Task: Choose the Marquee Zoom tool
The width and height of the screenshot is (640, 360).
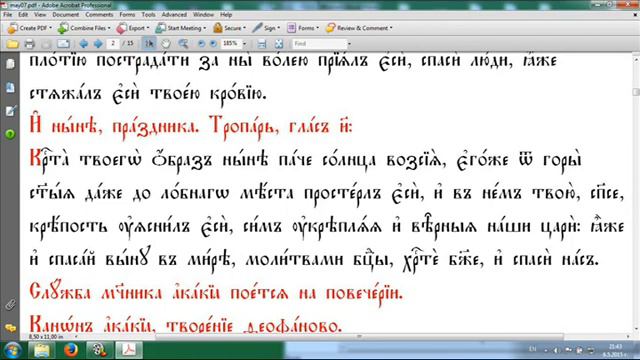Action: (183, 44)
